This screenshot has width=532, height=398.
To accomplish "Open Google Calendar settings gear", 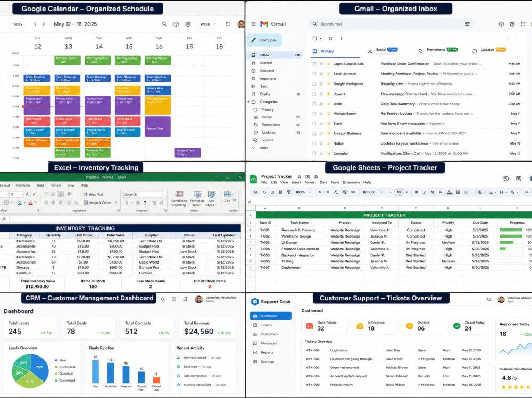I will click(x=188, y=24).
